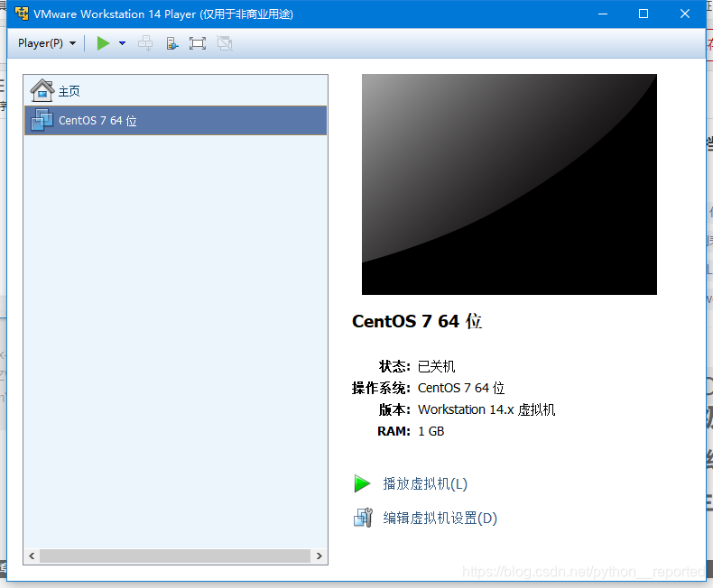Click the virtual machine preview thumbnail
The image size is (713, 588).
click(509, 184)
